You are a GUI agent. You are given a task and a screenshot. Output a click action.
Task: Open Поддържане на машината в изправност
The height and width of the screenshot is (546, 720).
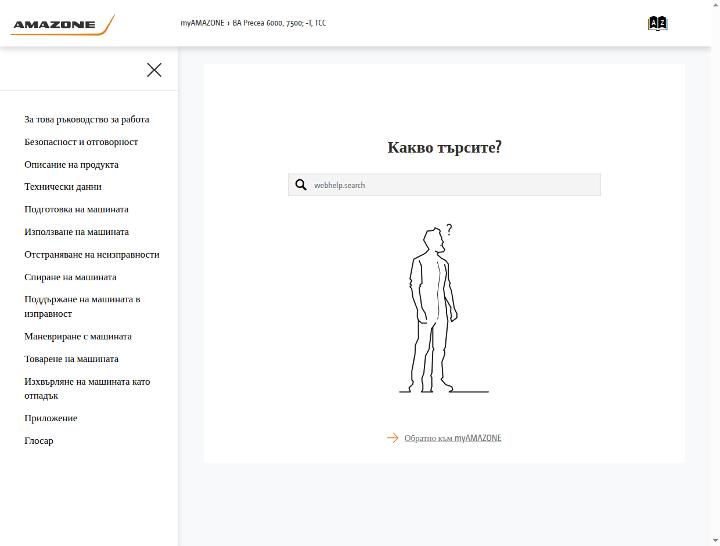[82, 306]
